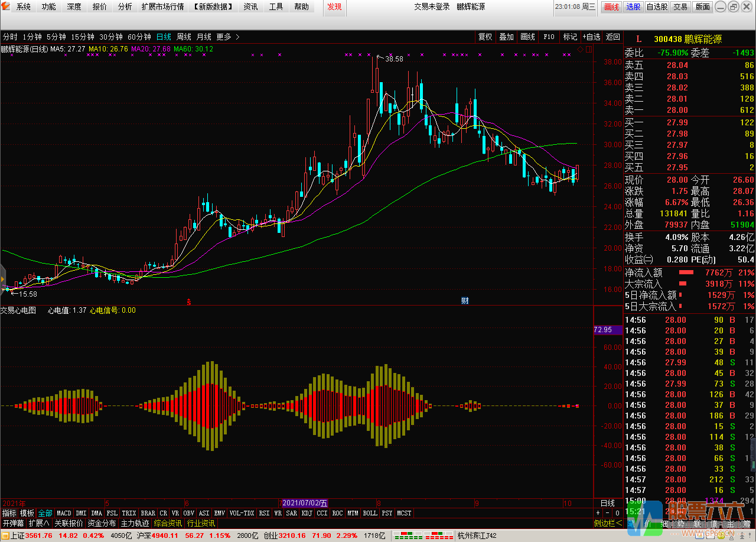Zoom out the chart with the - button
Image resolution: width=756 pixels, height=542 pixels.
click(608, 513)
